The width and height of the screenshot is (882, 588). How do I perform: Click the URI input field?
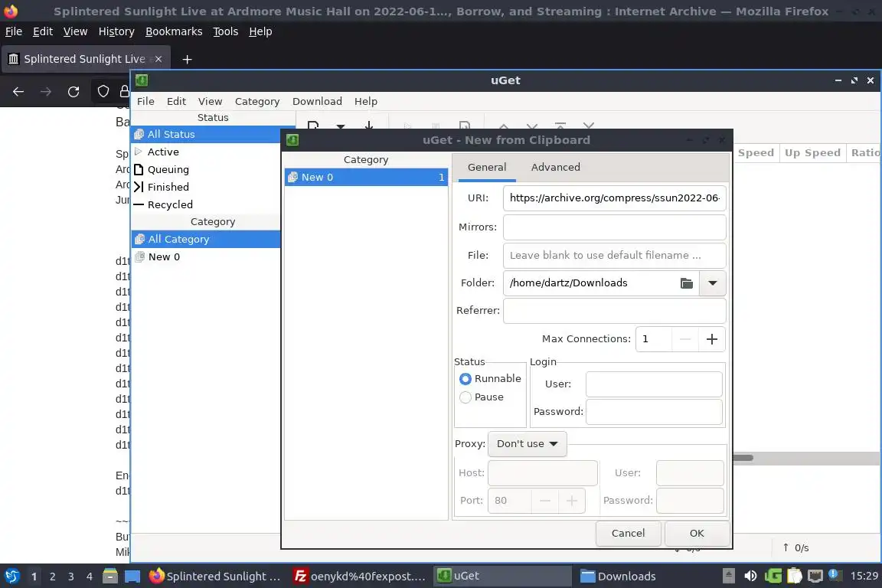[614, 198]
